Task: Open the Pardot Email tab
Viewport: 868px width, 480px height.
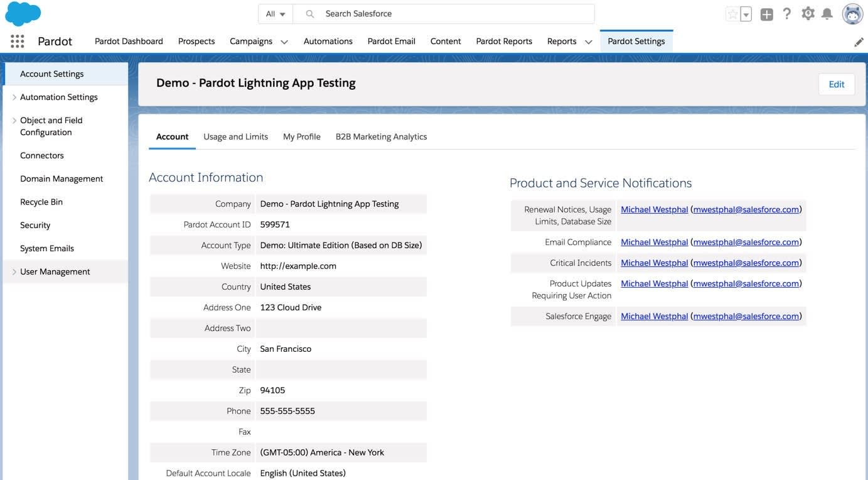Action: click(392, 41)
